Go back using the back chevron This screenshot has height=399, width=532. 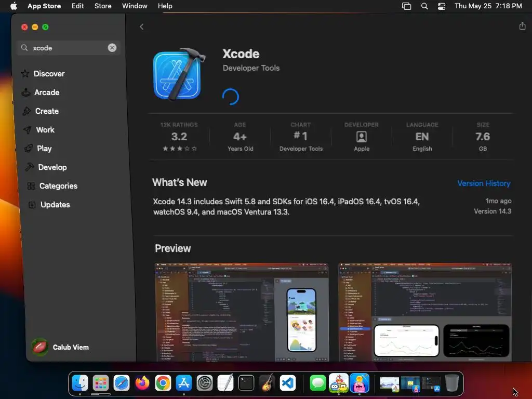pos(141,27)
